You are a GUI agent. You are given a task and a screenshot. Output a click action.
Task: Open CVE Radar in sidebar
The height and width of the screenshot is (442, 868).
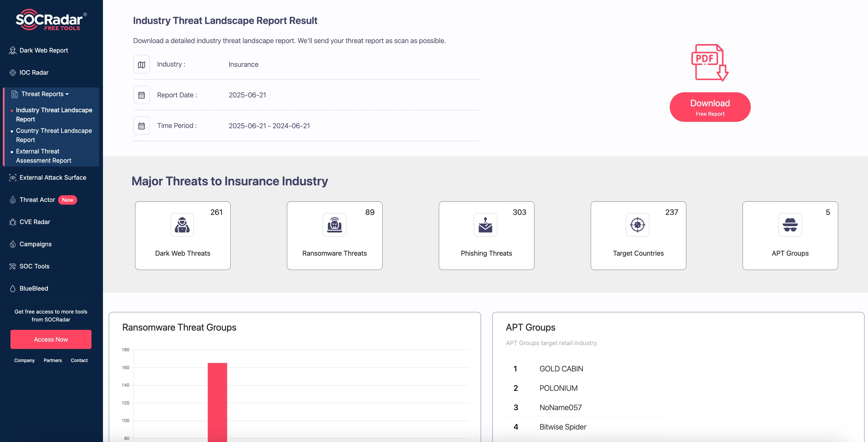pyautogui.click(x=35, y=222)
